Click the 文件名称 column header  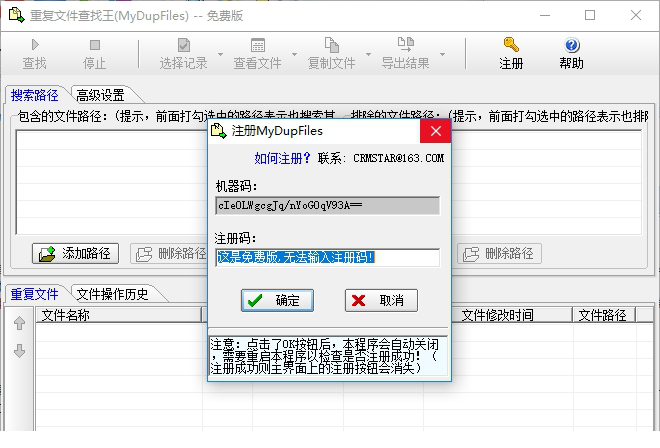pyautogui.click(x=119, y=315)
